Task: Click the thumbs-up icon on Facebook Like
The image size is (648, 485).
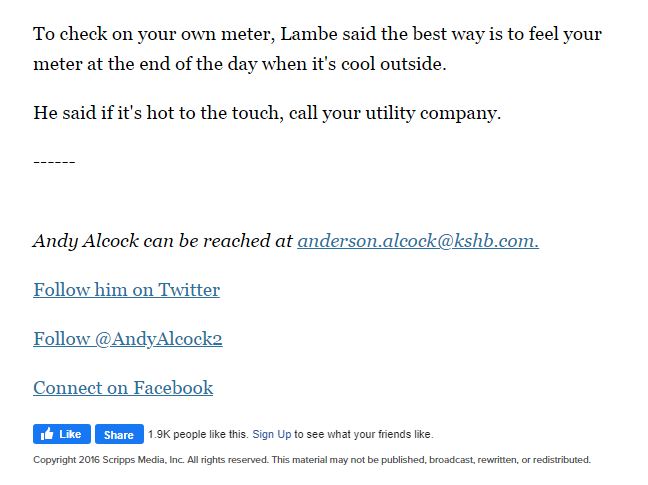Action: (x=47, y=434)
